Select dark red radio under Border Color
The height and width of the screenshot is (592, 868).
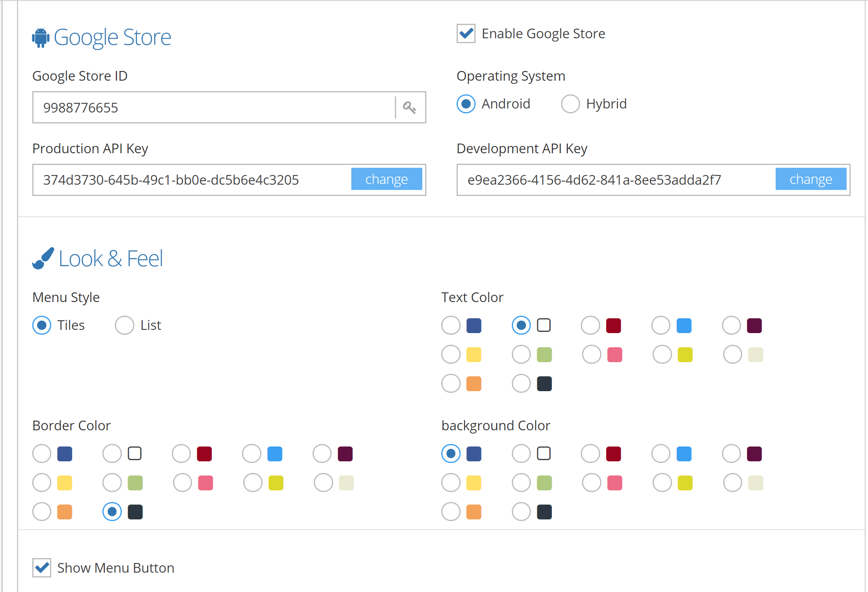(181, 454)
